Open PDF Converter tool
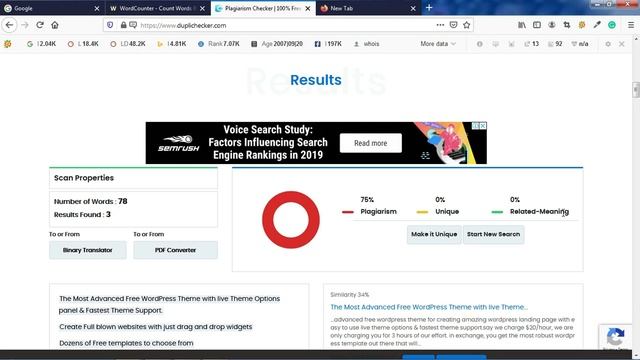The image size is (640, 360). pyautogui.click(x=176, y=250)
